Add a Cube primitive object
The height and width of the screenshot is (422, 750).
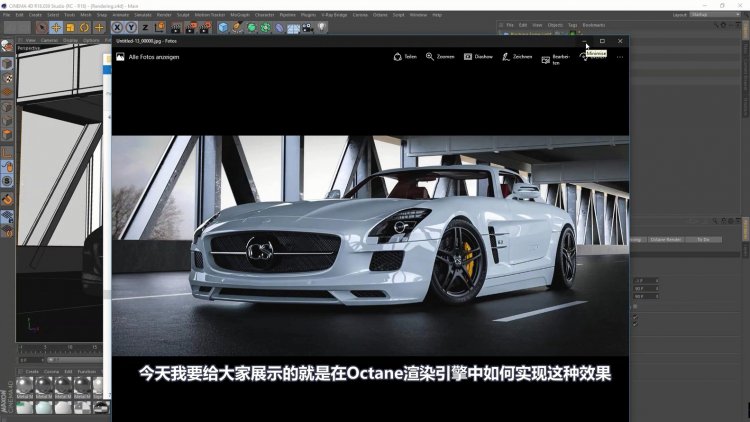223,28
